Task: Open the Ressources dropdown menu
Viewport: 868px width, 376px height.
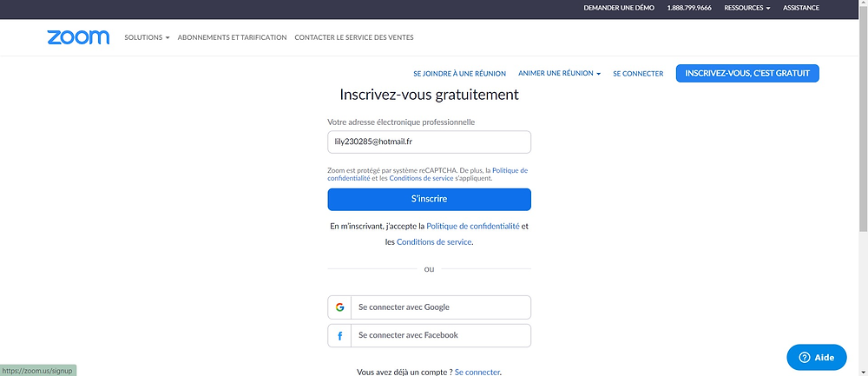Action: (x=747, y=8)
